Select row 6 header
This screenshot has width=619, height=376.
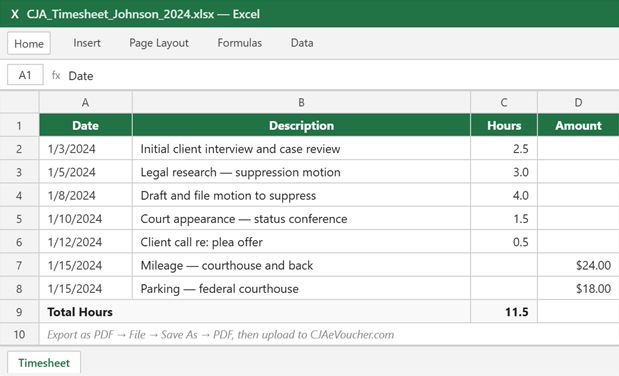click(x=19, y=242)
